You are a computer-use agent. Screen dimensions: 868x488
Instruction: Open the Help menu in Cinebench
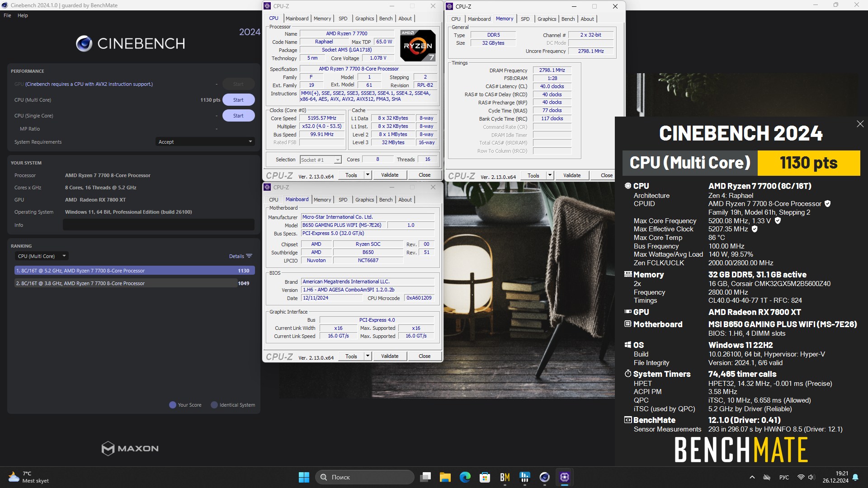tap(23, 15)
